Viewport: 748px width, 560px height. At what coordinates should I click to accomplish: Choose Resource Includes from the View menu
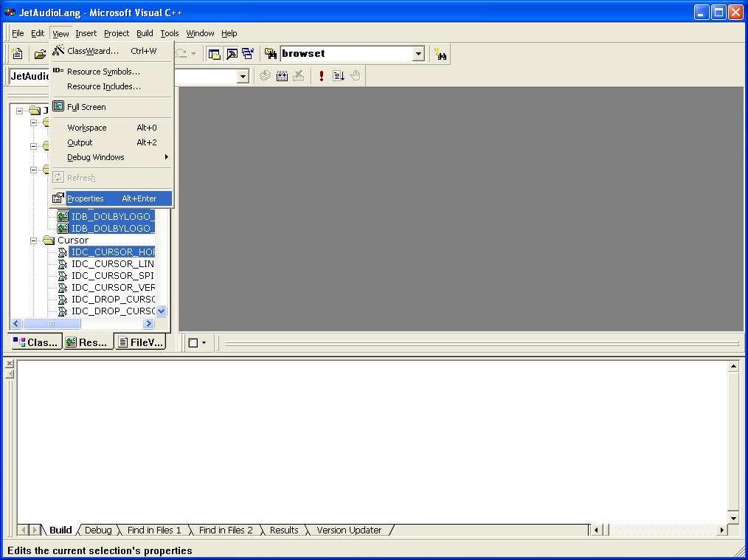(x=111, y=86)
